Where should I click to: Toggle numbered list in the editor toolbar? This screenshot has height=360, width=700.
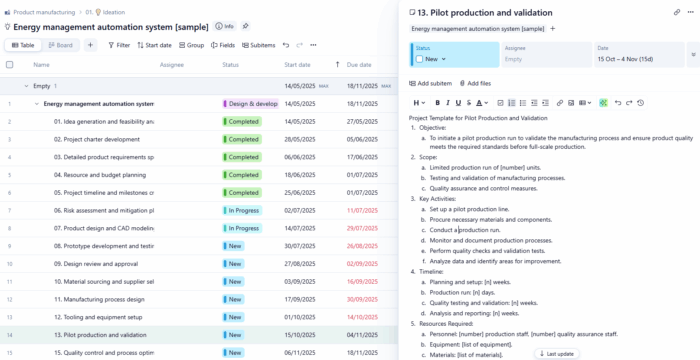coord(512,103)
